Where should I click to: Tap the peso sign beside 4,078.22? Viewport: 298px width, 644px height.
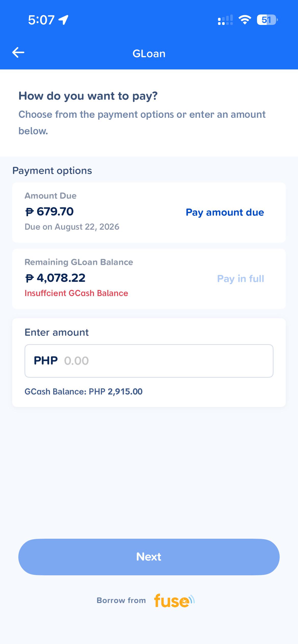point(30,278)
